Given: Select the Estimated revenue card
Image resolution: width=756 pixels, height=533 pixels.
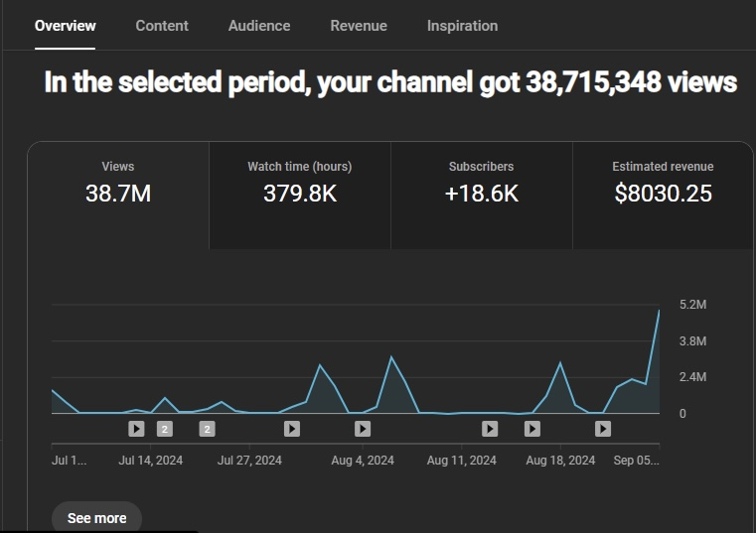Looking at the screenshot, I should (x=663, y=196).
